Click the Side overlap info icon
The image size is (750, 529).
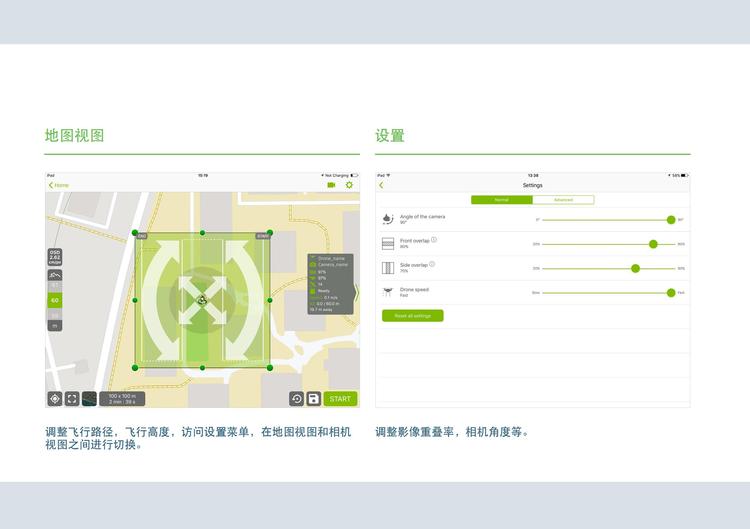click(x=432, y=264)
